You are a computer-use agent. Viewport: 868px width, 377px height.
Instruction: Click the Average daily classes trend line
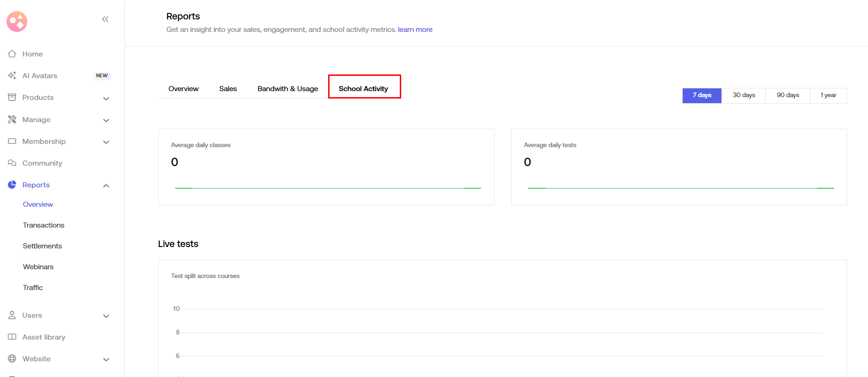tap(328, 188)
